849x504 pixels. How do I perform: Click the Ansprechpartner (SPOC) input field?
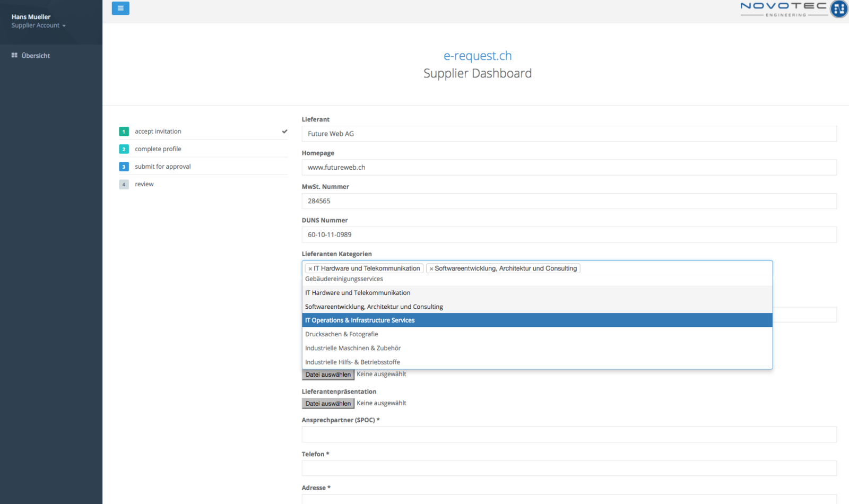coord(569,435)
